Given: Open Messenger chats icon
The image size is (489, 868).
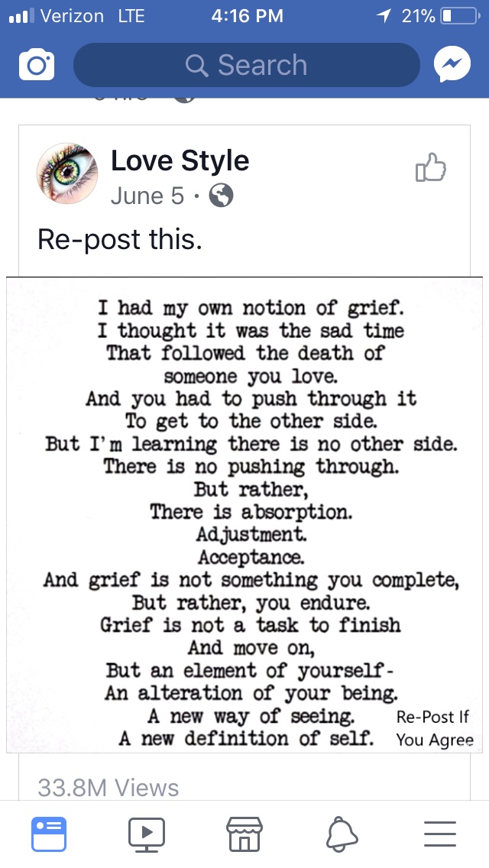Looking at the screenshot, I should pos(452,66).
